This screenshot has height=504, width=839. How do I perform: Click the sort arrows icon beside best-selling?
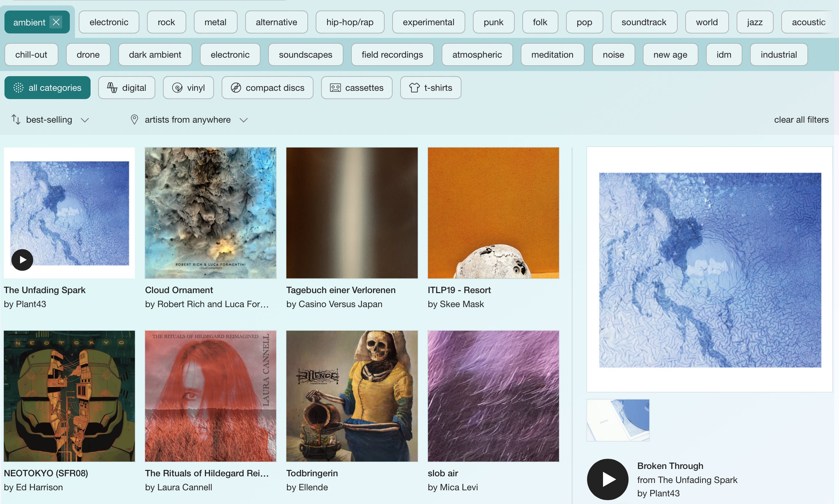pyautogui.click(x=16, y=119)
